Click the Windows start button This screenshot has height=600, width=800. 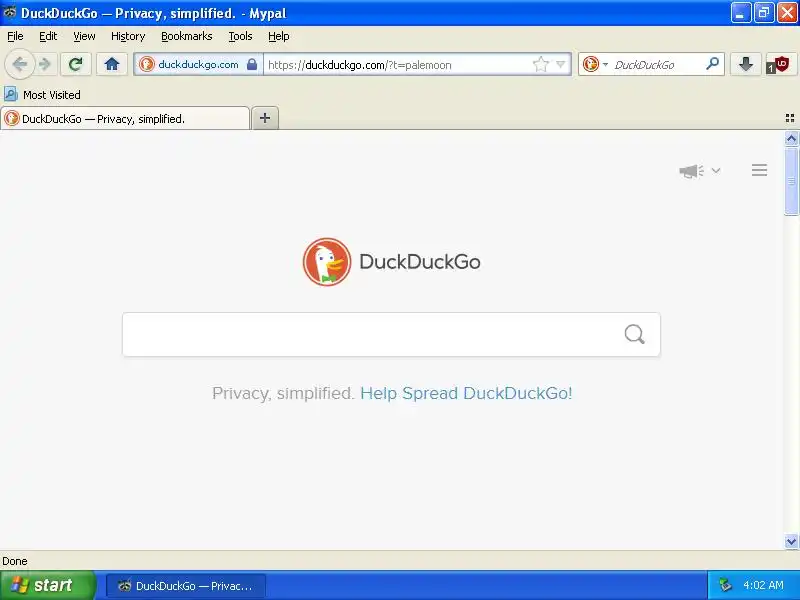coord(47,585)
